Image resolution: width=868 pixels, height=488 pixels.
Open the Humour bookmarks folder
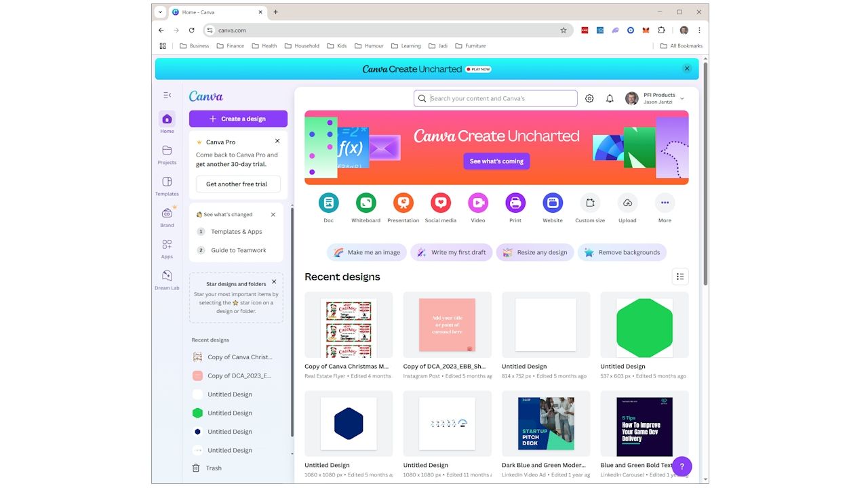(x=370, y=46)
